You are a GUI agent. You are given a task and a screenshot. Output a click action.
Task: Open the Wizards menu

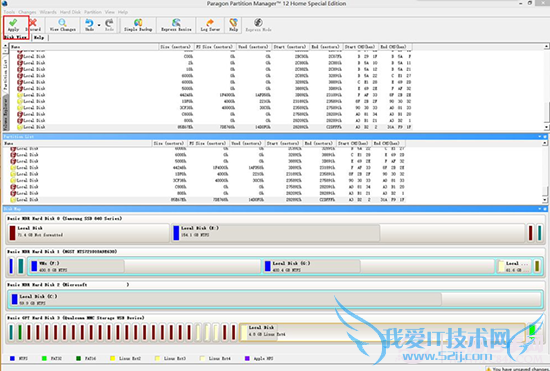(x=48, y=12)
